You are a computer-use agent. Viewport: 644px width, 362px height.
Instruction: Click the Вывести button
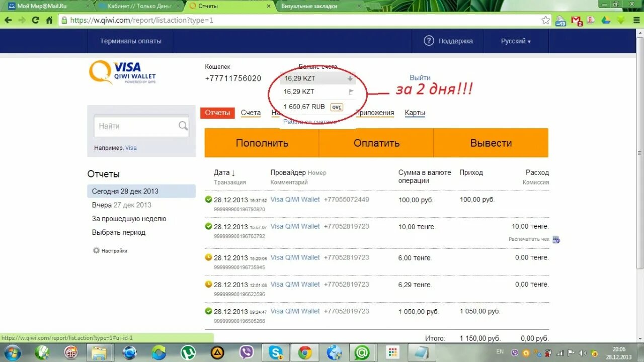tap(491, 143)
